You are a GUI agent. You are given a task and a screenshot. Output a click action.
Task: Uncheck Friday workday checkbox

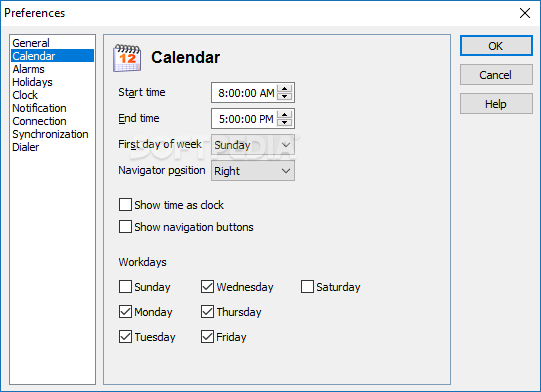(207, 336)
